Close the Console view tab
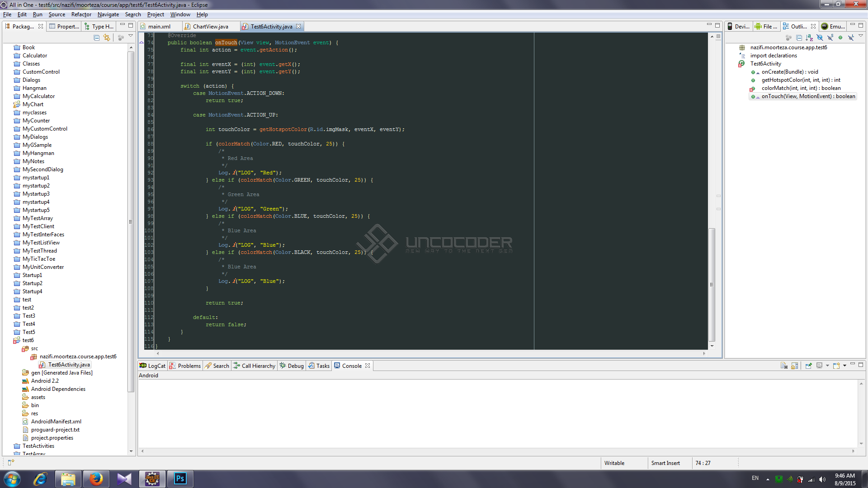This screenshot has width=868, height=488. click(368, 366)
